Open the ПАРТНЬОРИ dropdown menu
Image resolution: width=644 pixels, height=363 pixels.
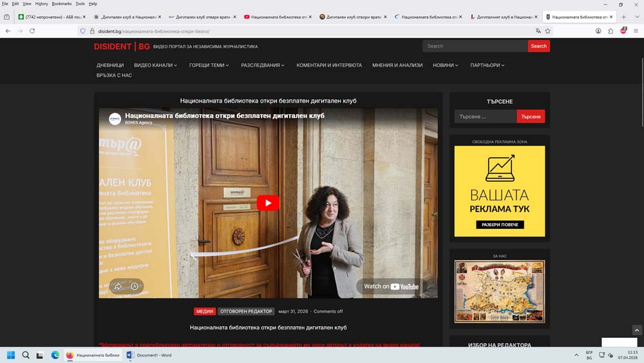pos(487,65)
